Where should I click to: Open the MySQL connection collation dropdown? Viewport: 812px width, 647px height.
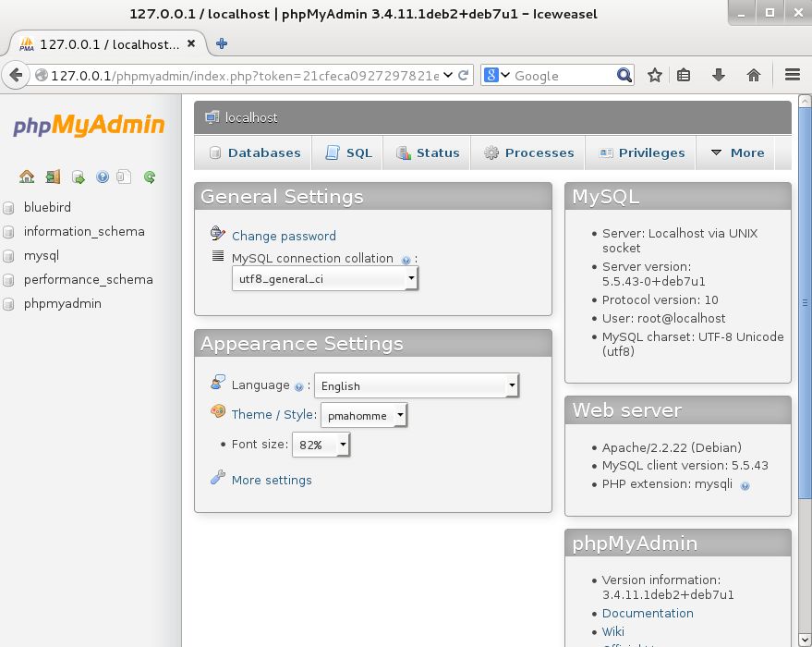(x=324, y=278)
